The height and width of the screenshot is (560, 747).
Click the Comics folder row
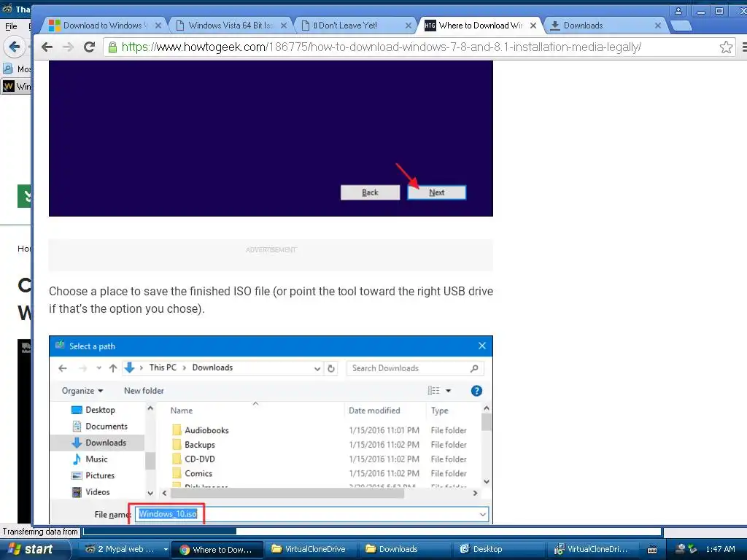320,474
